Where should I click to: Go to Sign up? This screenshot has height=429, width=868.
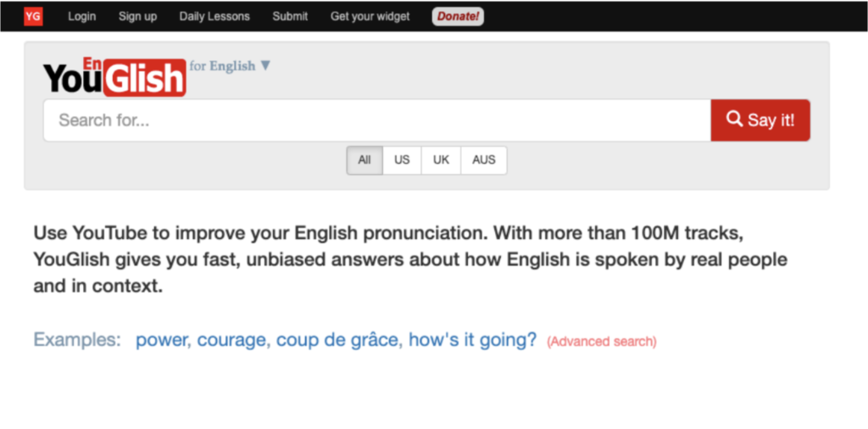[137, 17]
